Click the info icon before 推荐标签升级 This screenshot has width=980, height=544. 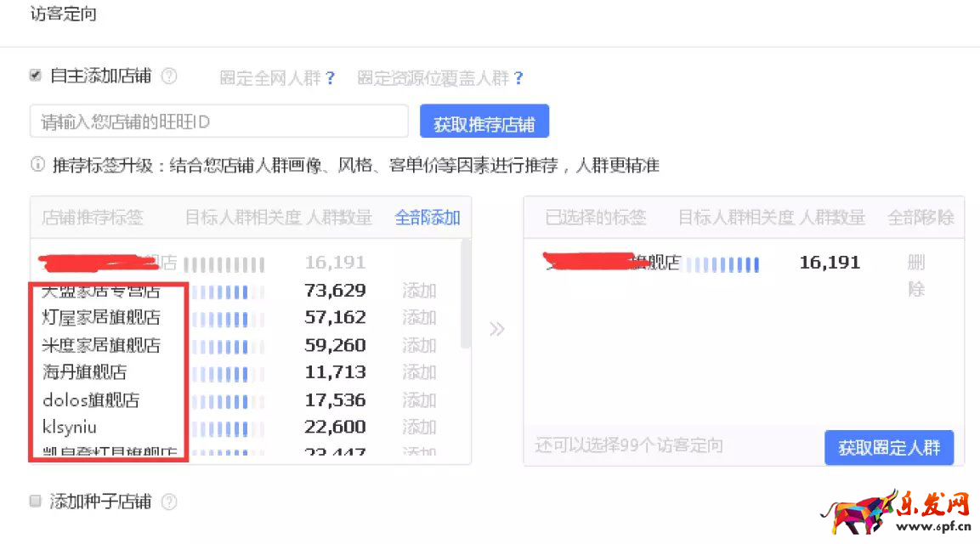(x=37, y=164)
